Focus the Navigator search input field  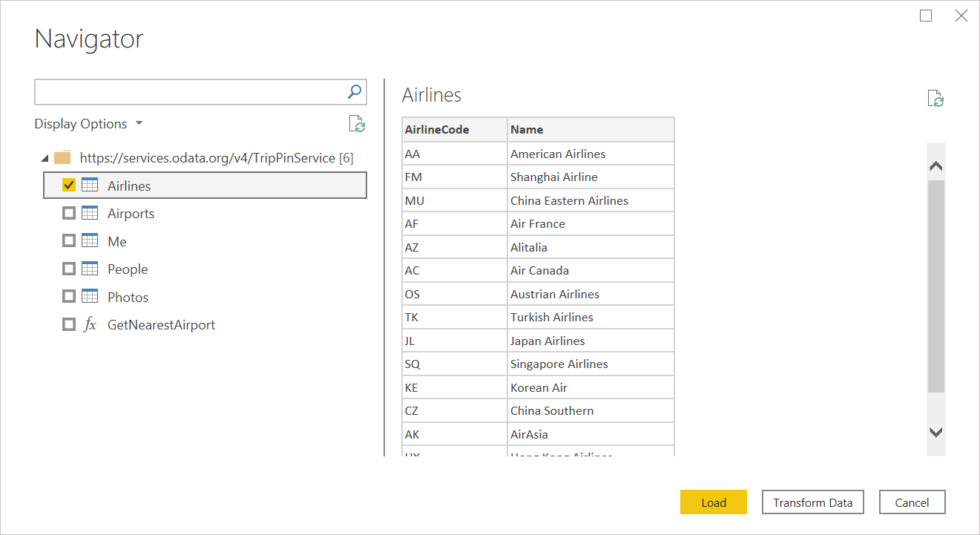[189, 92]
